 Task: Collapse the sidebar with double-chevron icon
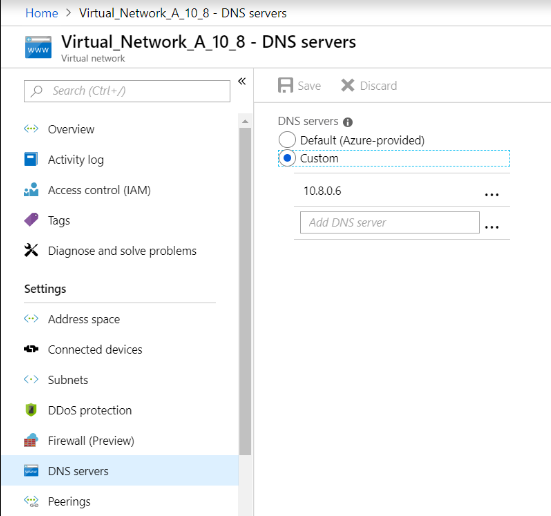click(x=242, y=81)
